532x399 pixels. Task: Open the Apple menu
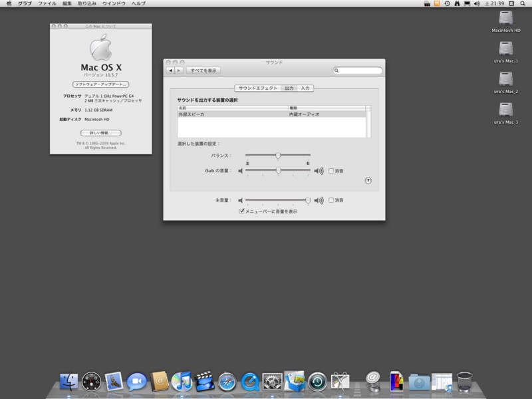(x=9, y=3)
